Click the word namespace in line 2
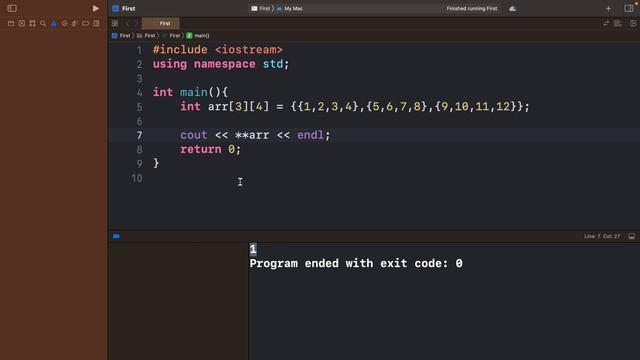The height and width of the screenshot is (360, 640). tap(224, 64)
